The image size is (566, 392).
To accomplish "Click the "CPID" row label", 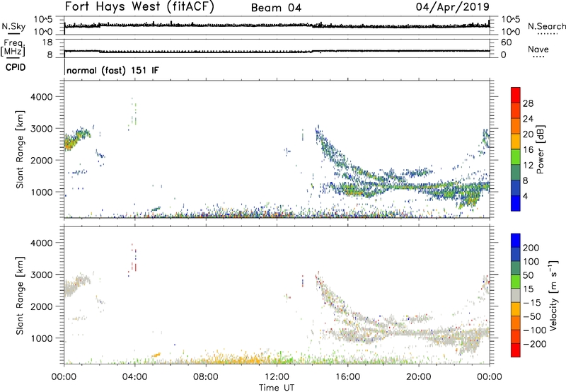I will (x=16, y=67).
